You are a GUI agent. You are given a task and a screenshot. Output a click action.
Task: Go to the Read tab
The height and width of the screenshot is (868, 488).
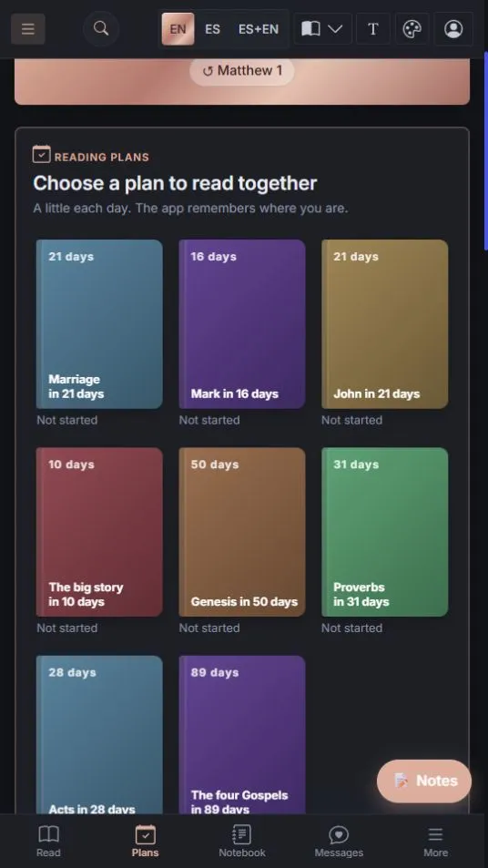pyautogui.click(x=48, y=842)
